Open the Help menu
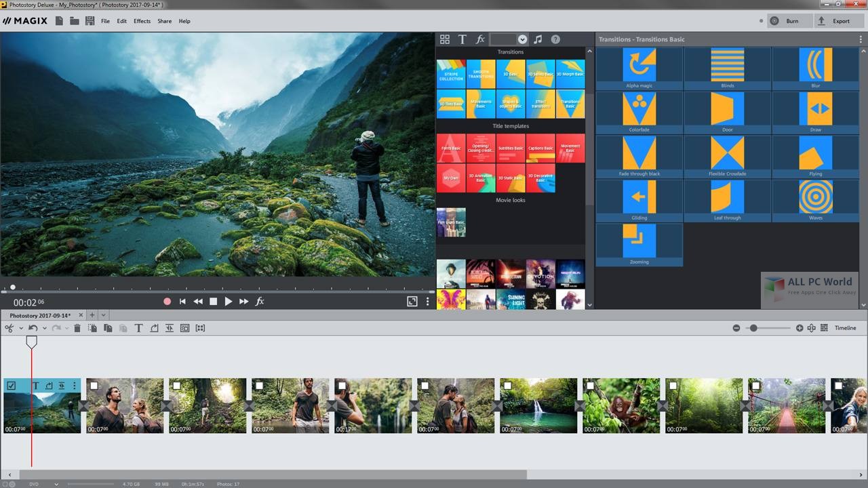The image size is (868, 488). click(184, 21)
